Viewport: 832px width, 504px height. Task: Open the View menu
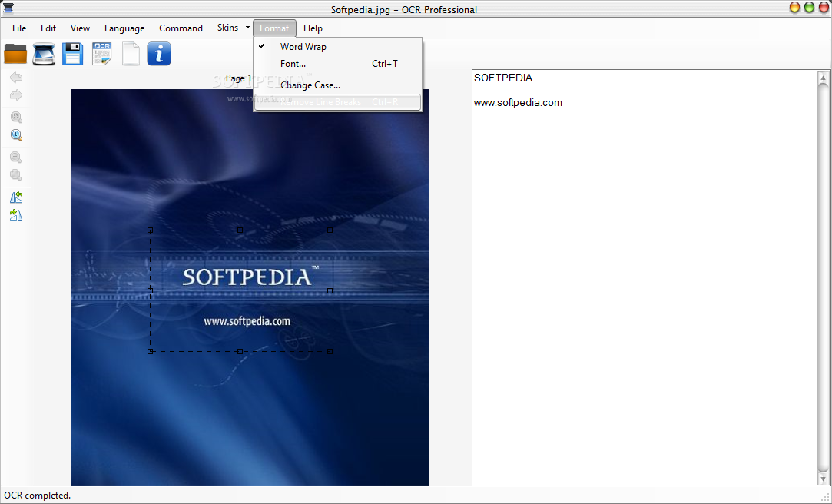(x=80, y=28)
